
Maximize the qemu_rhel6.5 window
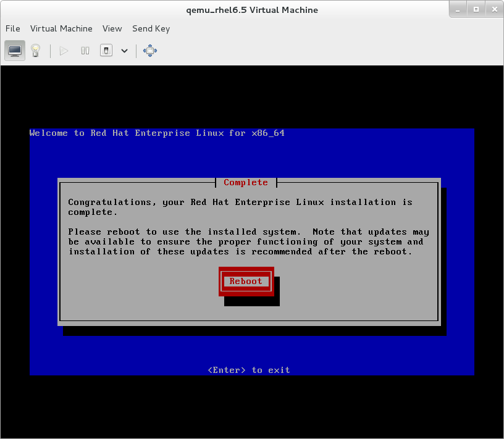click(x=476, y=10)
